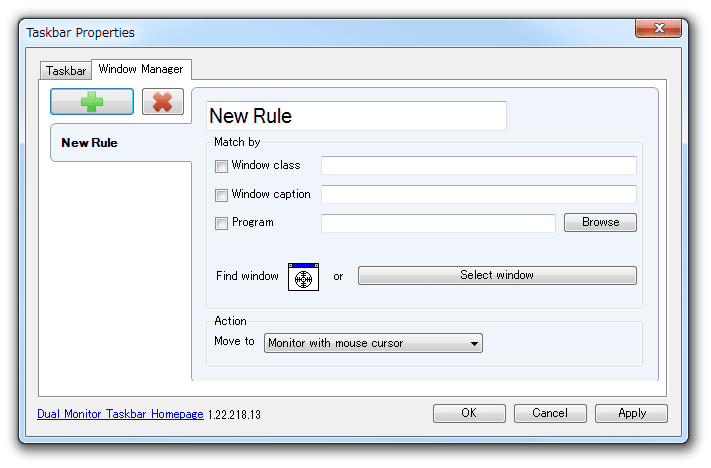Focus the Window caption text field

(479, 195)
